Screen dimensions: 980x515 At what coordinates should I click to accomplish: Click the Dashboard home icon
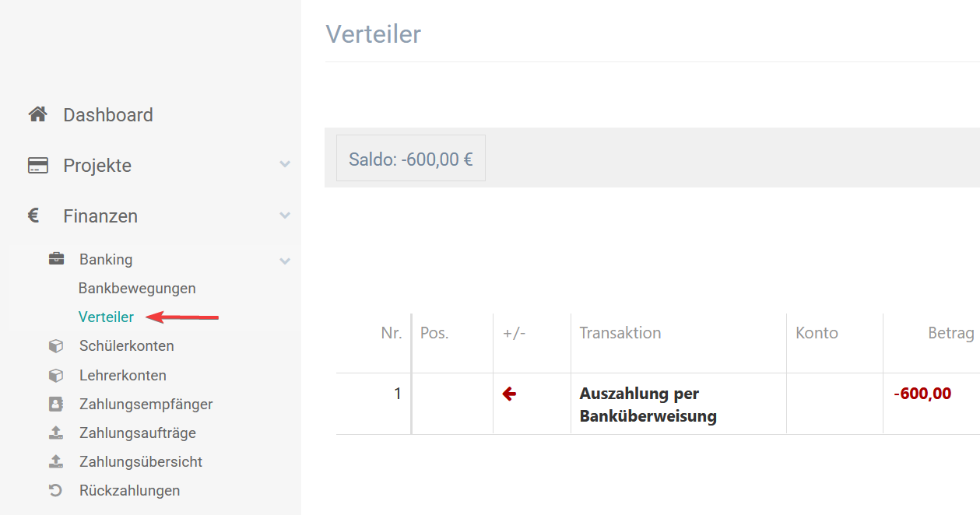click(37, 114)
